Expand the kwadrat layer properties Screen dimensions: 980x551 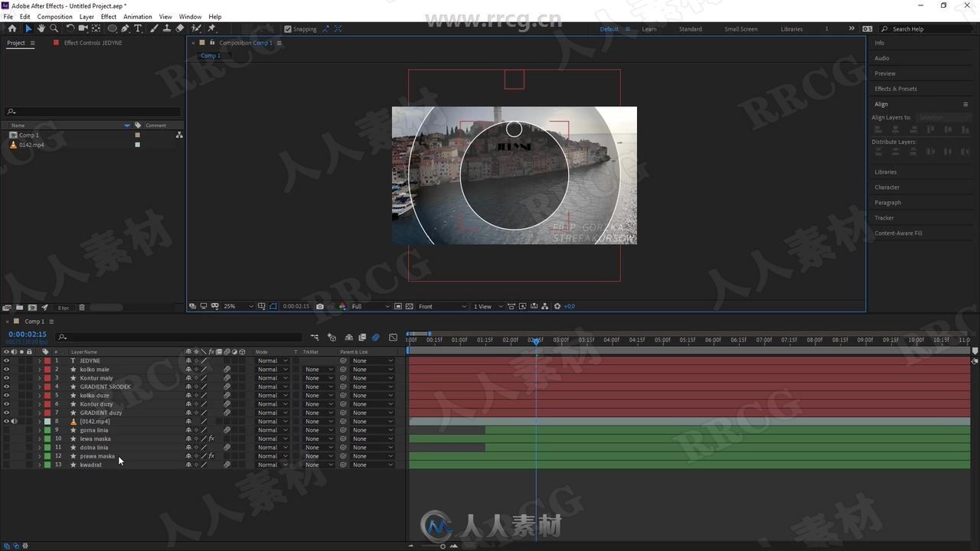point(39,465)
